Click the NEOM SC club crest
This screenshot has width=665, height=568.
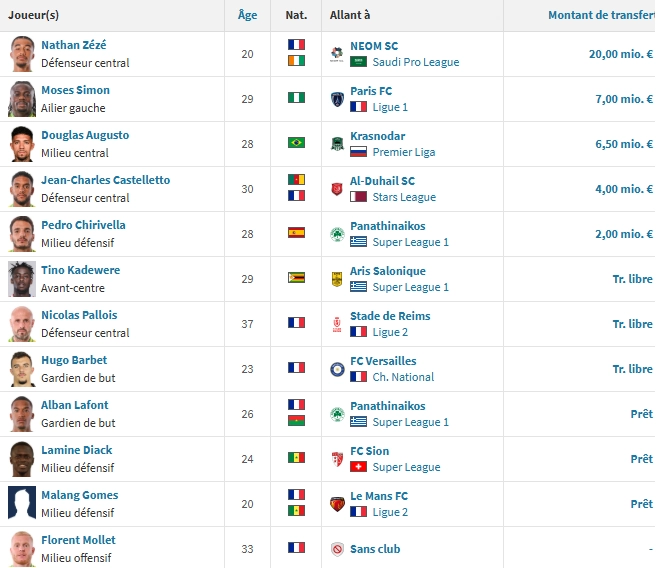point(337,53)
